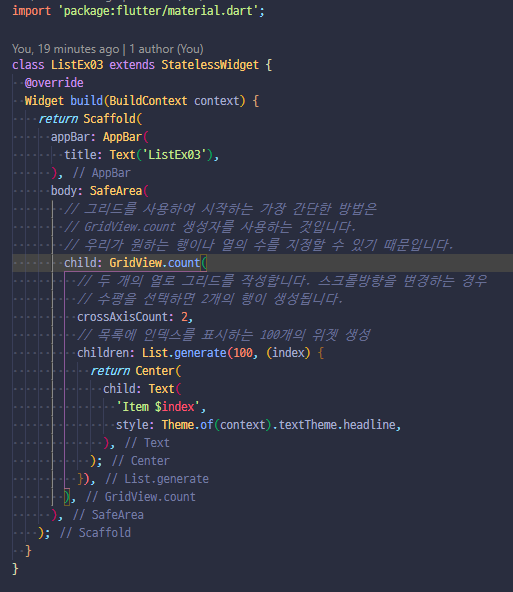Click the '// Text' closing label
The image size is (513, 592).
pyautogui.click(x=147, y=443)
